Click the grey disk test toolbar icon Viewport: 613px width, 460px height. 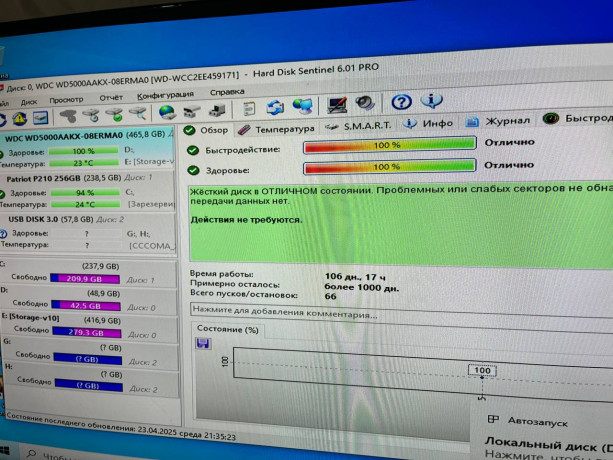click(68, 116)
